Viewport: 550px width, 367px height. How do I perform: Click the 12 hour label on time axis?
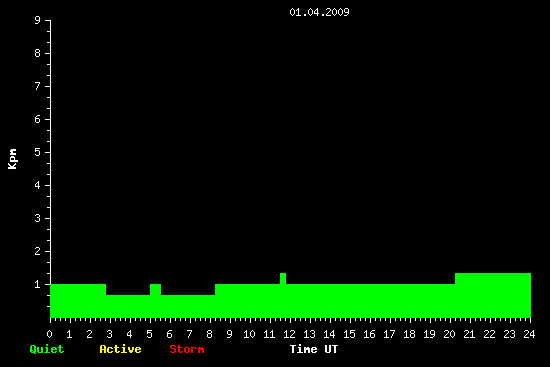(289, 334)
